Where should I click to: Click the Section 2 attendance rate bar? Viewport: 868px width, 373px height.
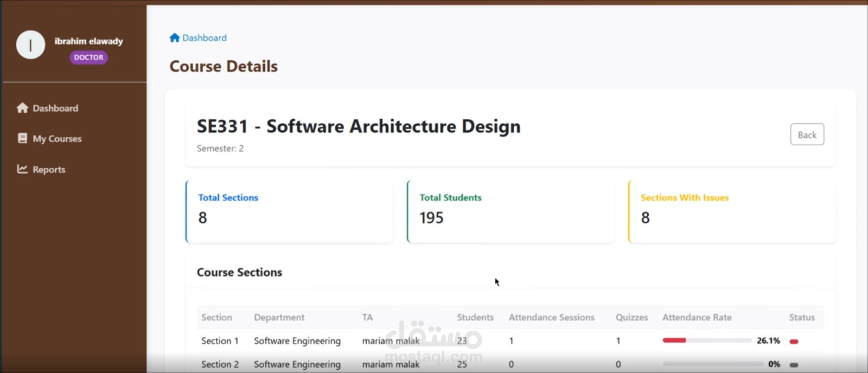point(712,364)
